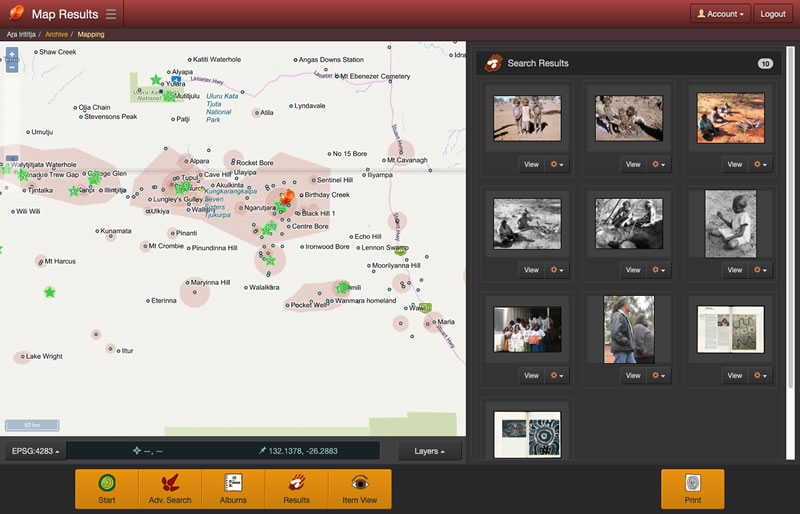
Task: Click the green star near Alyapa
Action: tap(156, 80)
